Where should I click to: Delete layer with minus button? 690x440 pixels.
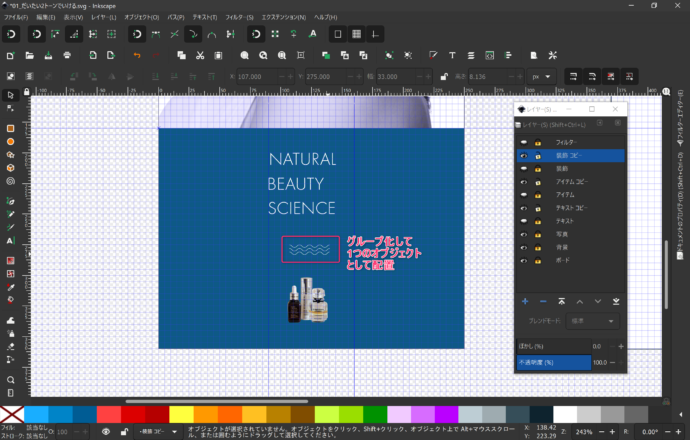(543, 301)
